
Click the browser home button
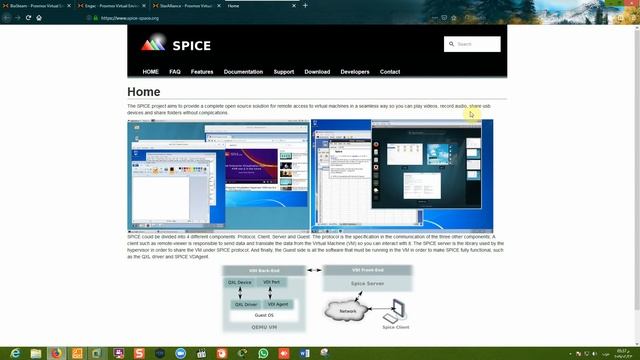[39, 18]
